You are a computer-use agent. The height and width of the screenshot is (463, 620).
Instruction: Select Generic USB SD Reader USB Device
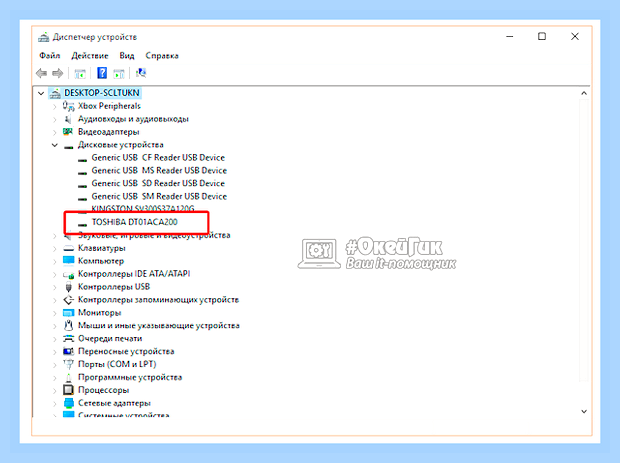click(158, 183)
